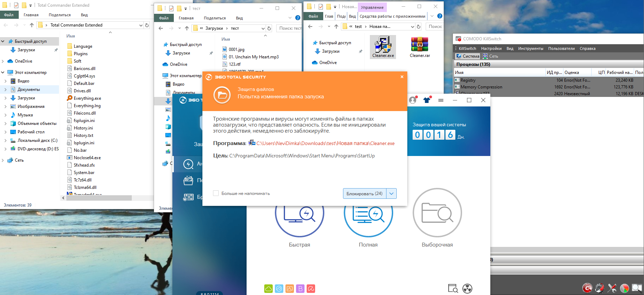
Task: Open the Управление ribbon tab
Action: (372, 7)
